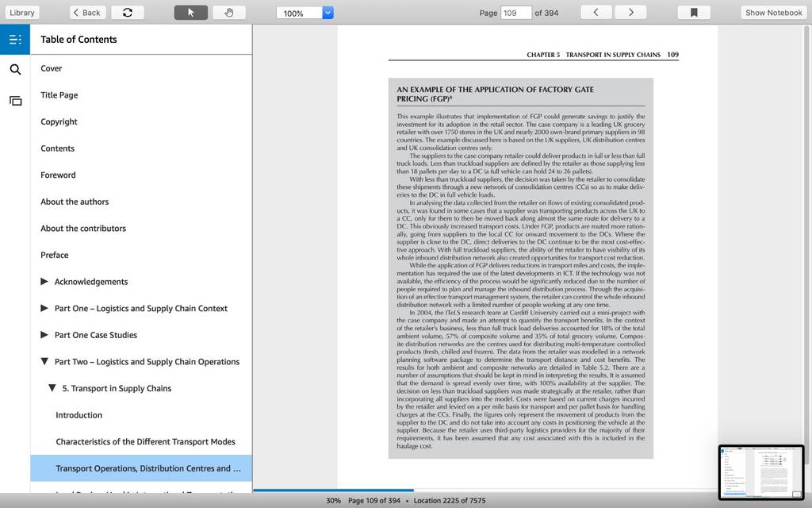Click the Table of Contents heading
Image resolution: width=812 pixels, height=508 pixels.
(79, 40)
